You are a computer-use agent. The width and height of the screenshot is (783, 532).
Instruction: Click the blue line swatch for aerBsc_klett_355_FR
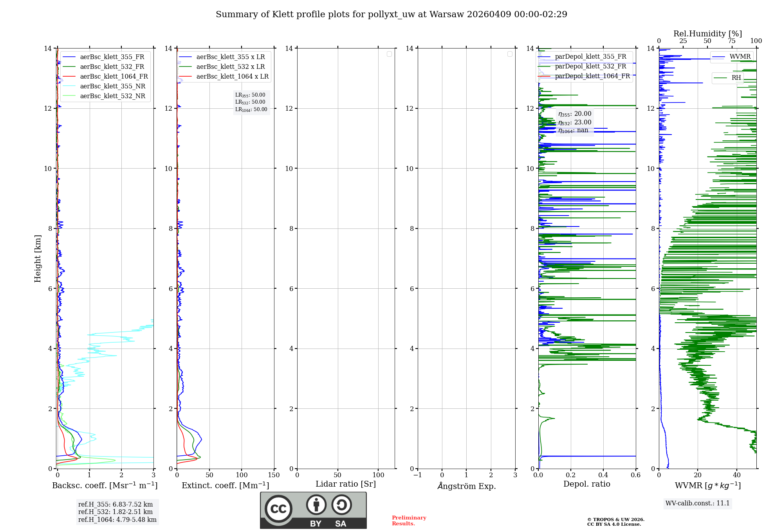(69, 57)
